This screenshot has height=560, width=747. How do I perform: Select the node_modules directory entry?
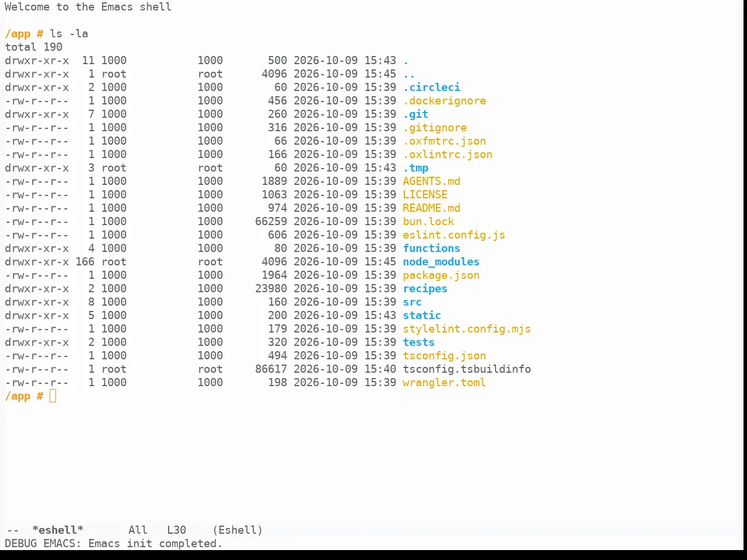coord(441,262)
